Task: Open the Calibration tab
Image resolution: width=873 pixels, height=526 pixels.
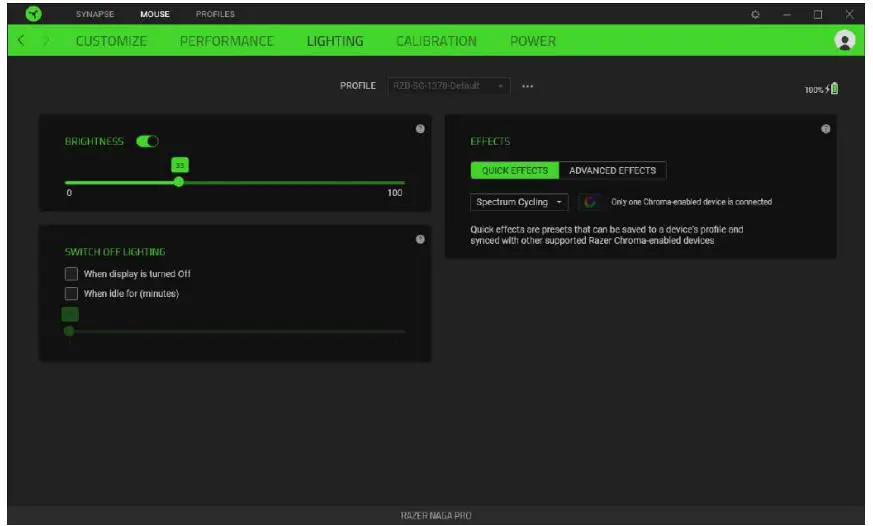Action: 436,41
